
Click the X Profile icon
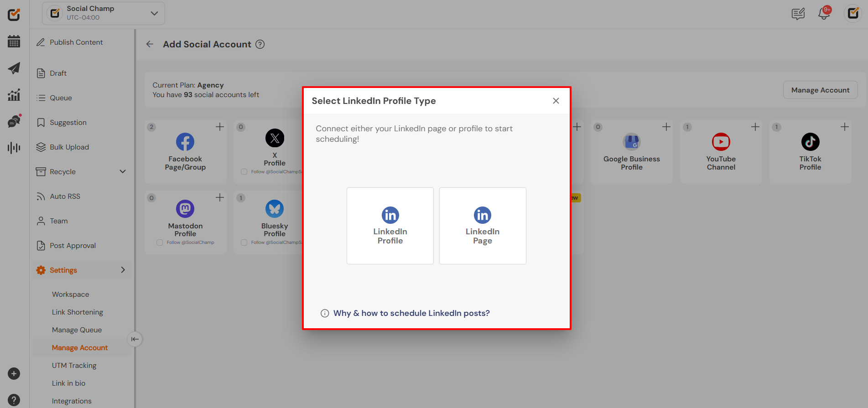(275, 138)
